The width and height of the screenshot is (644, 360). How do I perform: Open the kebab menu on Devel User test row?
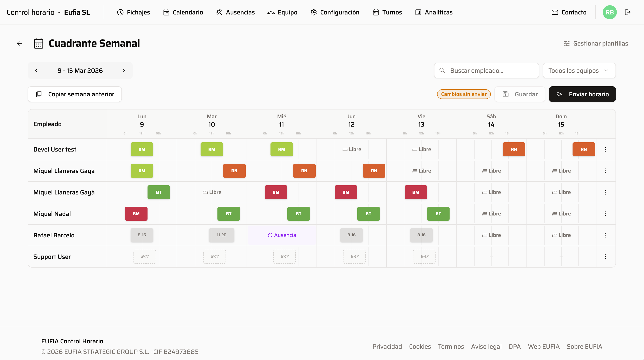click(605, 149)
